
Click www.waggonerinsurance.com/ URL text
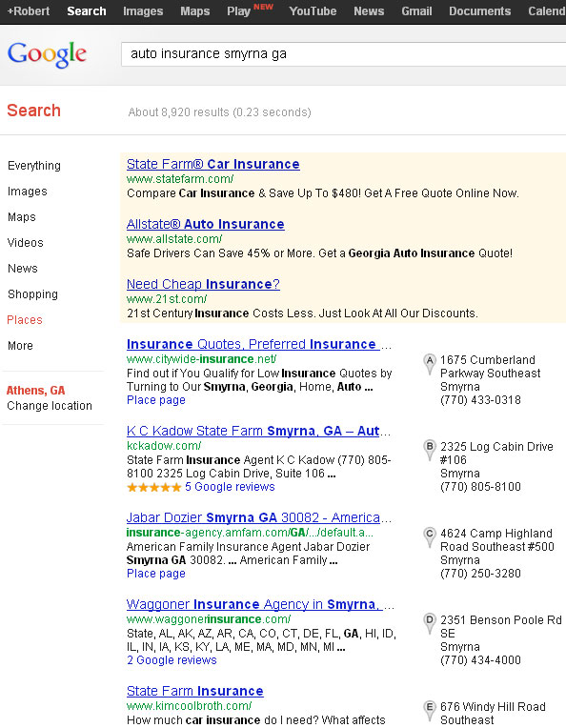pos(209,619)
